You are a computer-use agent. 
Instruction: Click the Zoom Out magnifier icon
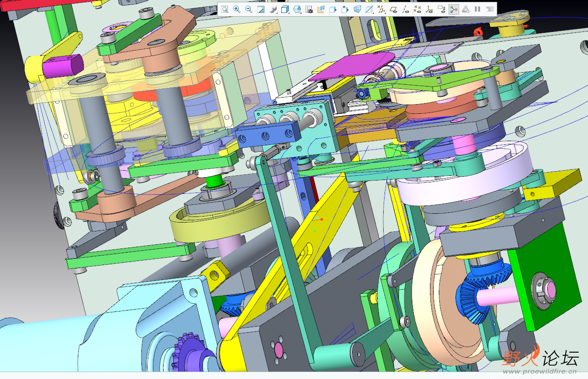tap(249, 9)
